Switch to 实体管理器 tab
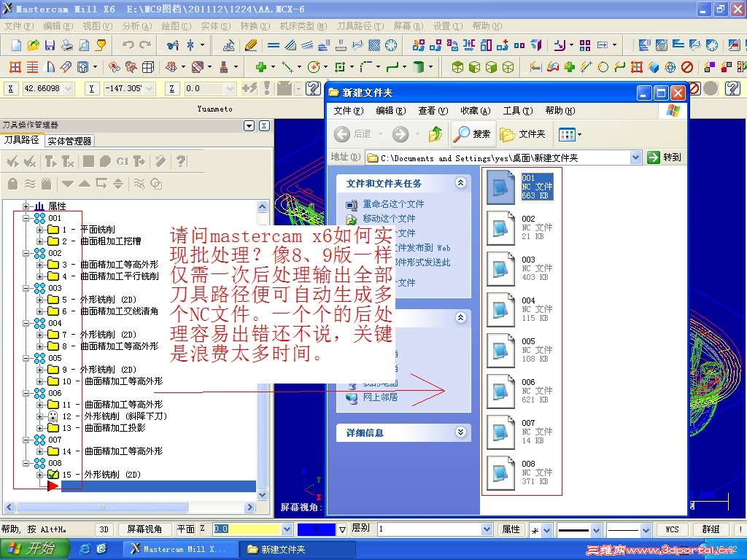 69,141
